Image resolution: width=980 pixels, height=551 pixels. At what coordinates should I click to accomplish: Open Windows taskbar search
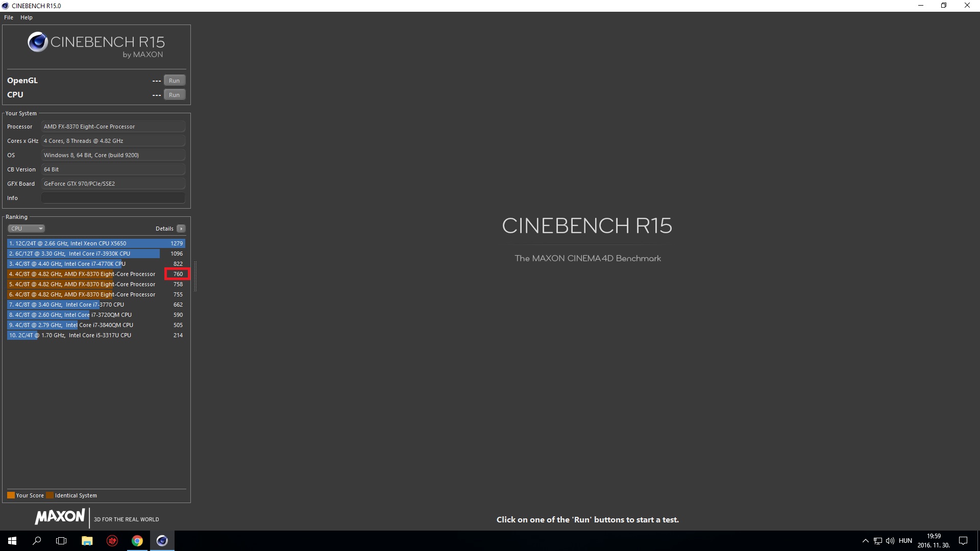pyautogui.click(x=37, y=541)
